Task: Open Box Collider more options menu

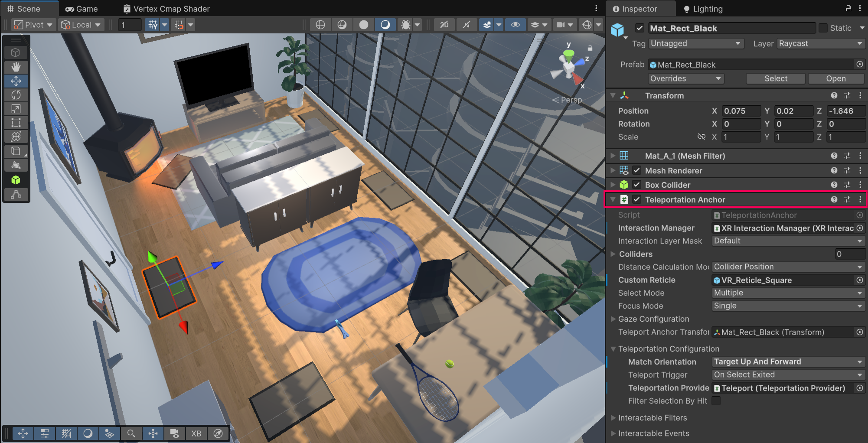Action: point(860,185)
